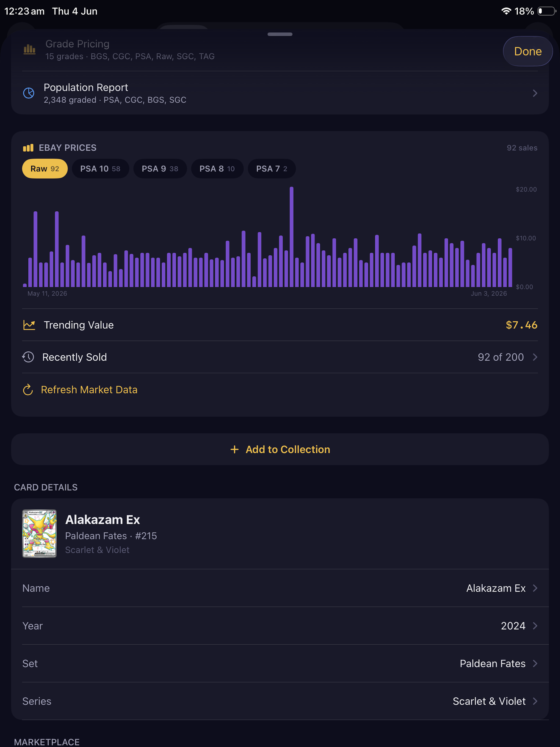Tap the $10.00 chart axis label
The height and width of the screenshot is (747, 560).
pos(526,238)
